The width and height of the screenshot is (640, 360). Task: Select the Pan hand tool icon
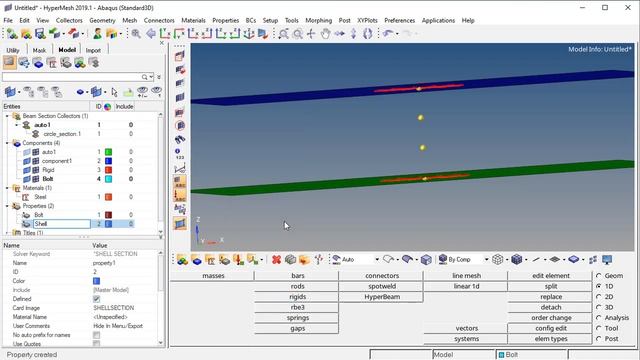pos(325,33)
